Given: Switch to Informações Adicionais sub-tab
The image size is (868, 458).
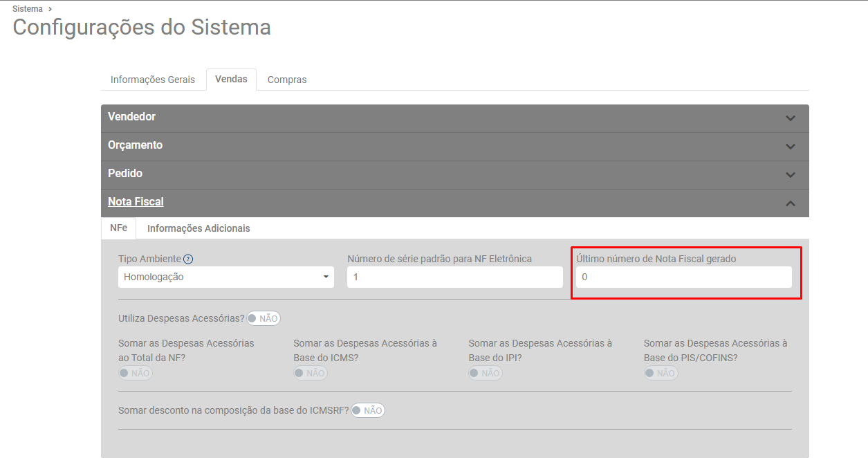Looking at the screenshot, I should 198,228.
